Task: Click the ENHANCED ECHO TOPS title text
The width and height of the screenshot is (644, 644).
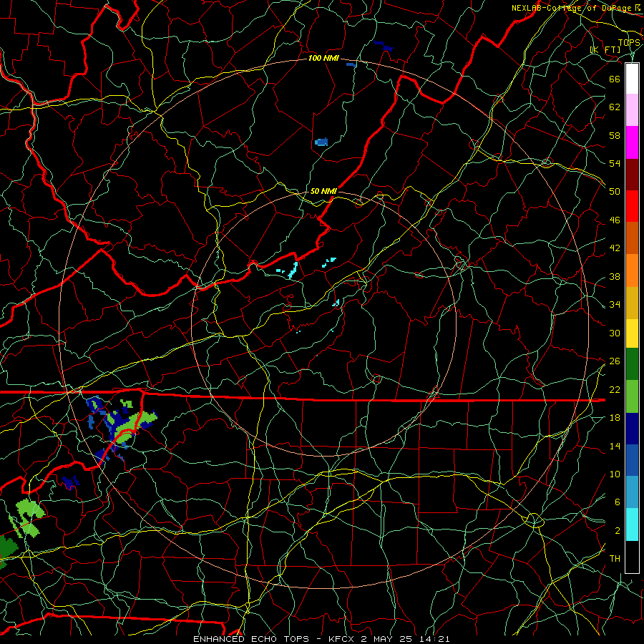Action: (x=251, y=639)
